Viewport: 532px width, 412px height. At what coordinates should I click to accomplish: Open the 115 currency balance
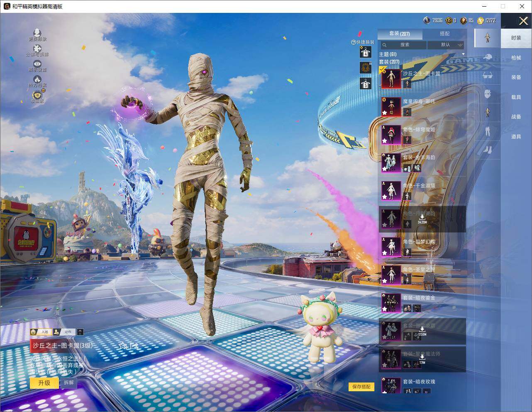[x=467, y=20]
